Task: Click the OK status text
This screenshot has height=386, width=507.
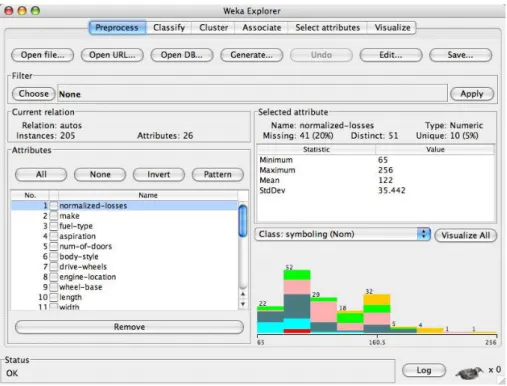Action: [x=12, y=373]
